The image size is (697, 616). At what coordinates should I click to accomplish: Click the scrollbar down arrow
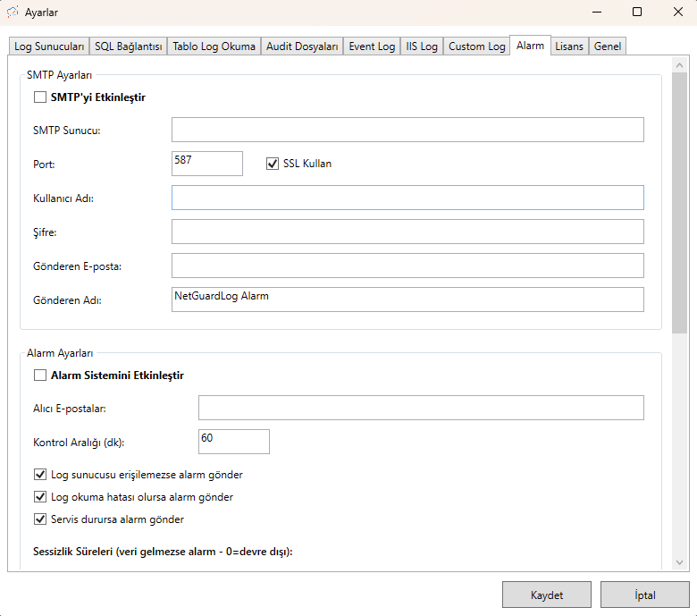[x=679, y=561]
